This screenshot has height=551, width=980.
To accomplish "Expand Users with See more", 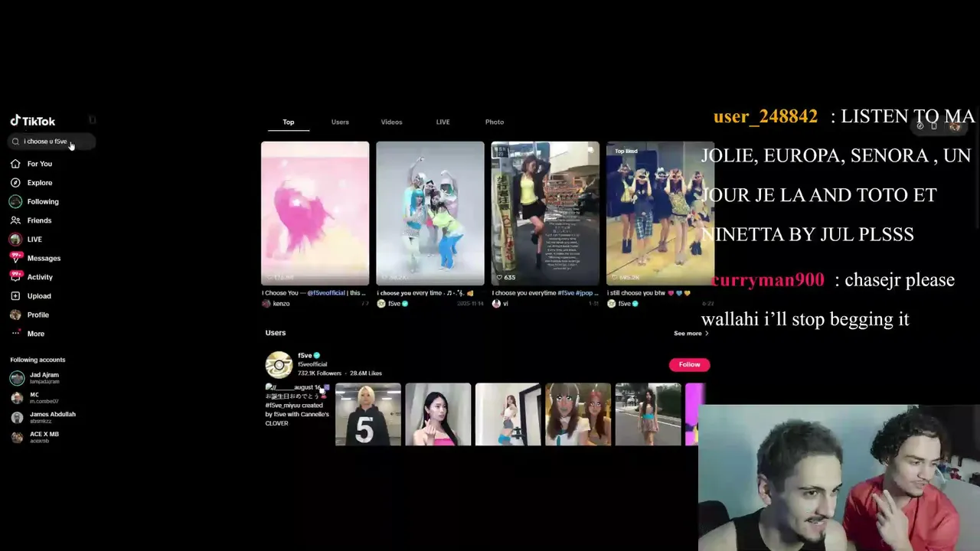I will pyautogui.click(x=691, y=334).
